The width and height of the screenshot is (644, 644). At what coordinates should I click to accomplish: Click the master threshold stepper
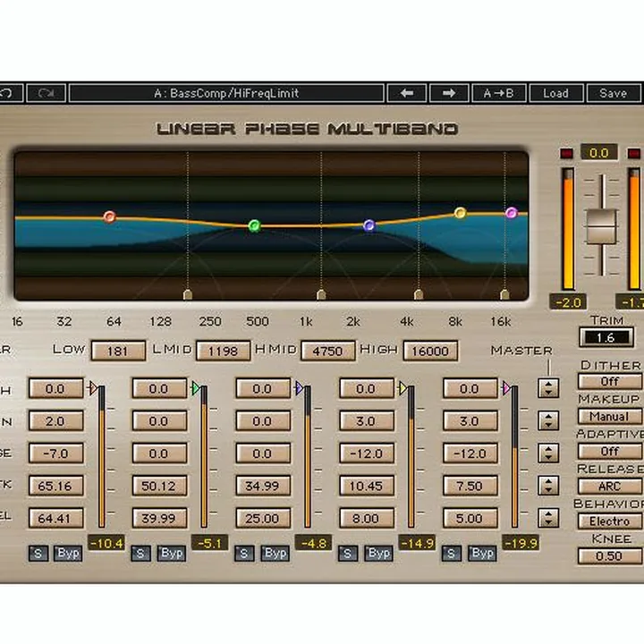pos(548,387)
